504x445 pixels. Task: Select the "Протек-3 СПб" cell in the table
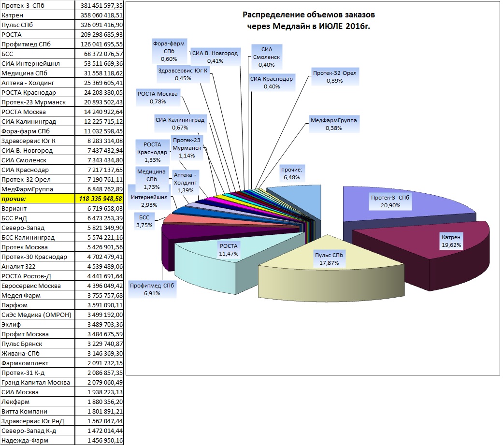tap(38, 5)
